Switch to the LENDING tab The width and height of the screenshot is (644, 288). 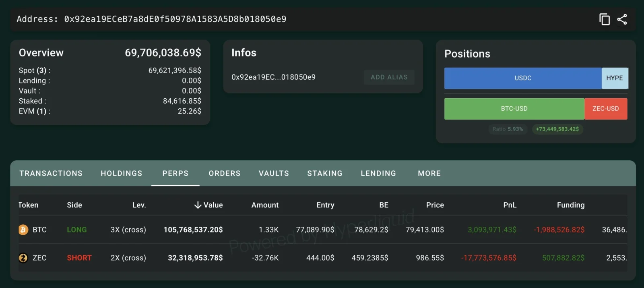378,173
